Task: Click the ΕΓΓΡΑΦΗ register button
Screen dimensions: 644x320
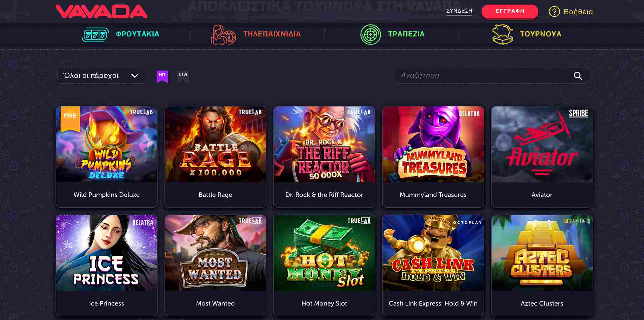Action: point(510,11)
